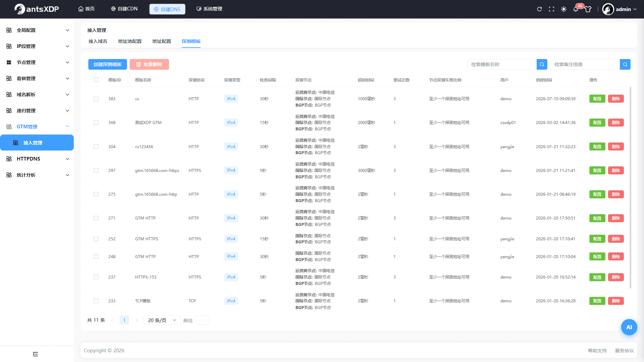Expand the IP段管理 menu
Image resolution: width=644 pixels, height=362 pixels.
37,46
